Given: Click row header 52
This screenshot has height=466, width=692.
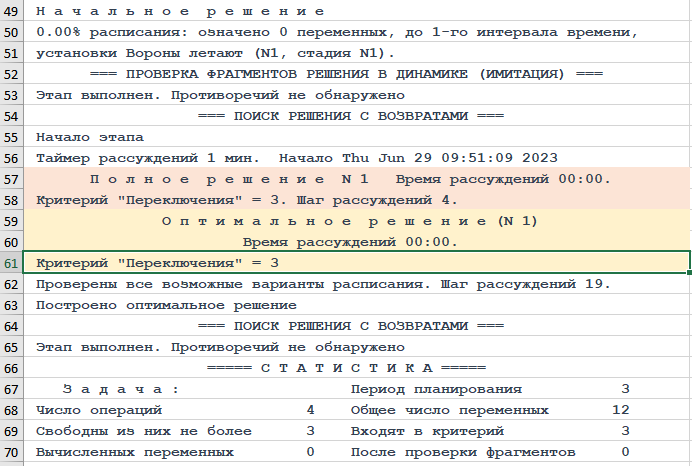Looking at the screenshot, I should [x=12, y=74].
